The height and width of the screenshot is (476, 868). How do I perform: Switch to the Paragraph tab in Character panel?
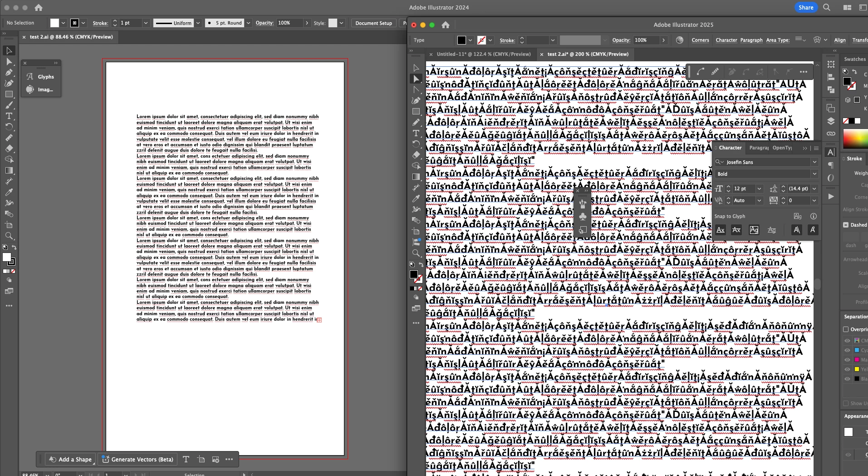point(759,148)
